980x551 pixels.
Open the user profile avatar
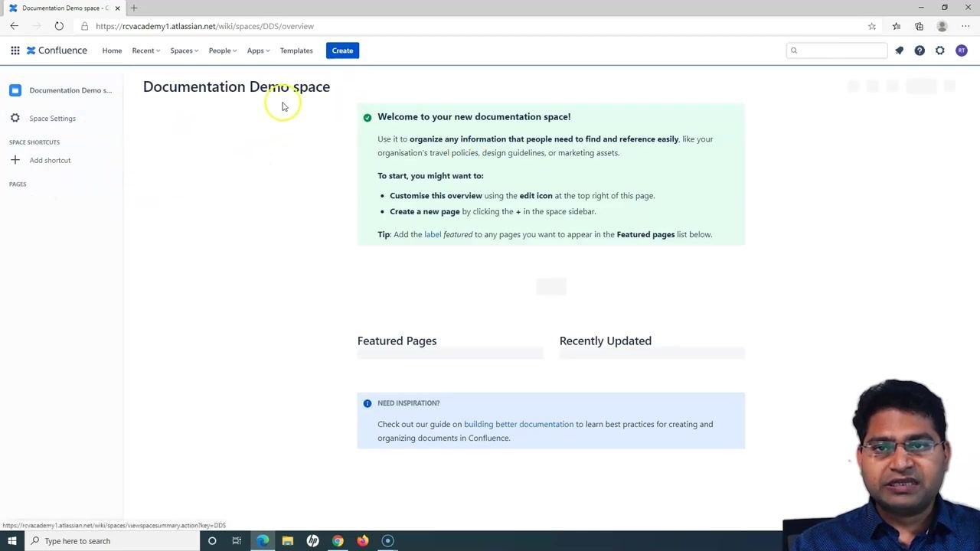click(962, 51)
